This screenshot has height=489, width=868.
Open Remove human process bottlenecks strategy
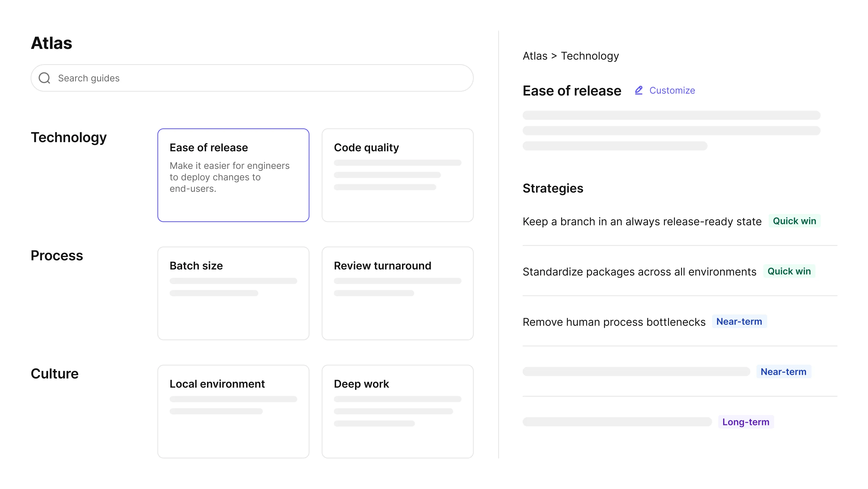614,322
